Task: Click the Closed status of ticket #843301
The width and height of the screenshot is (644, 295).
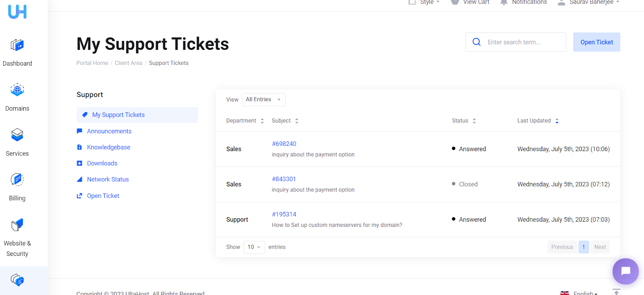Action: click(x=465, y=184)
